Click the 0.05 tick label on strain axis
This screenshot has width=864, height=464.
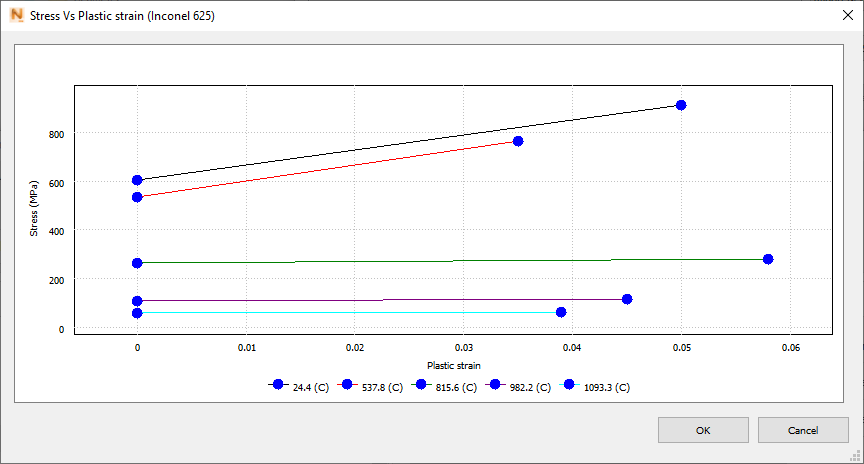[x=682, y=348]
